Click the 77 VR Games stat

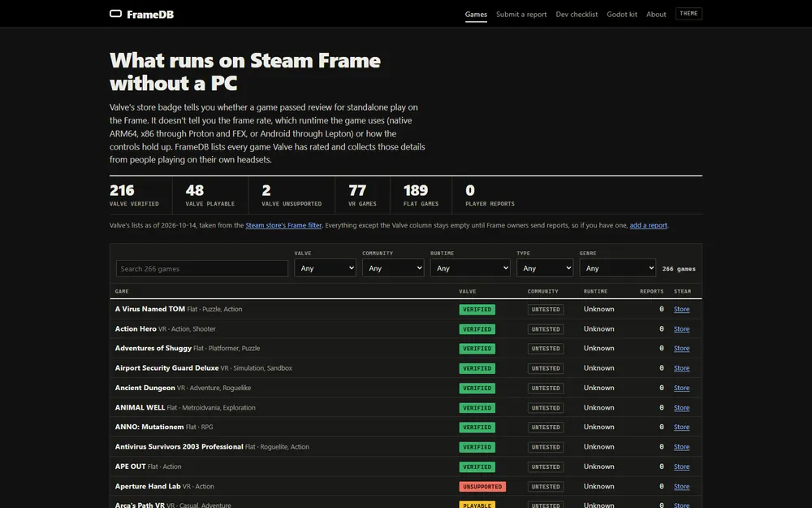point(362,195)
